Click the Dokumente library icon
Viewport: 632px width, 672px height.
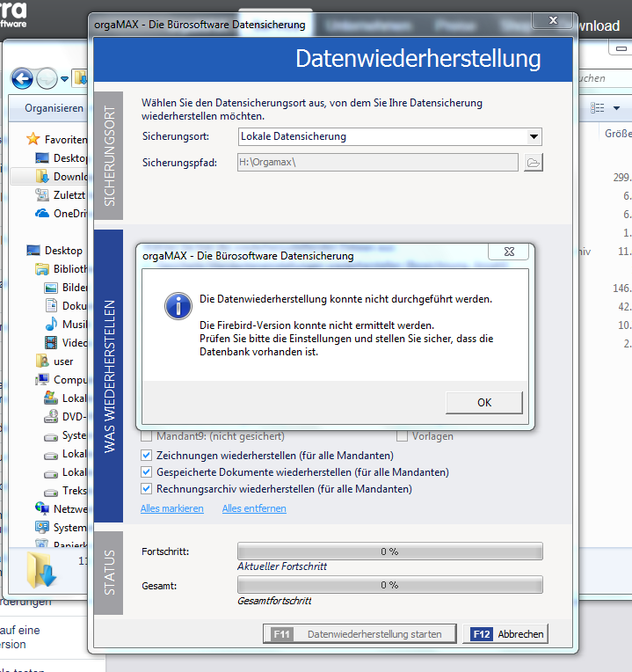[51, 305]
